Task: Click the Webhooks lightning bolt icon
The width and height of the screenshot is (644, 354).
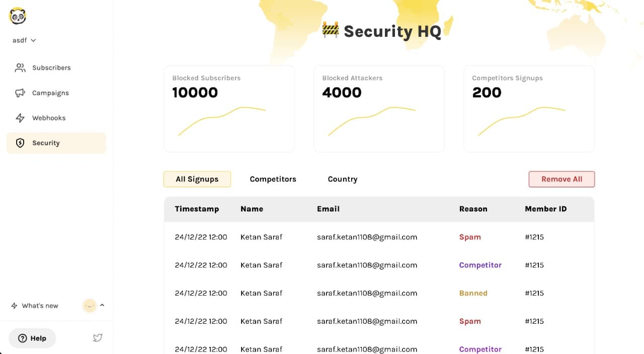Action: [x=20, y=118]
